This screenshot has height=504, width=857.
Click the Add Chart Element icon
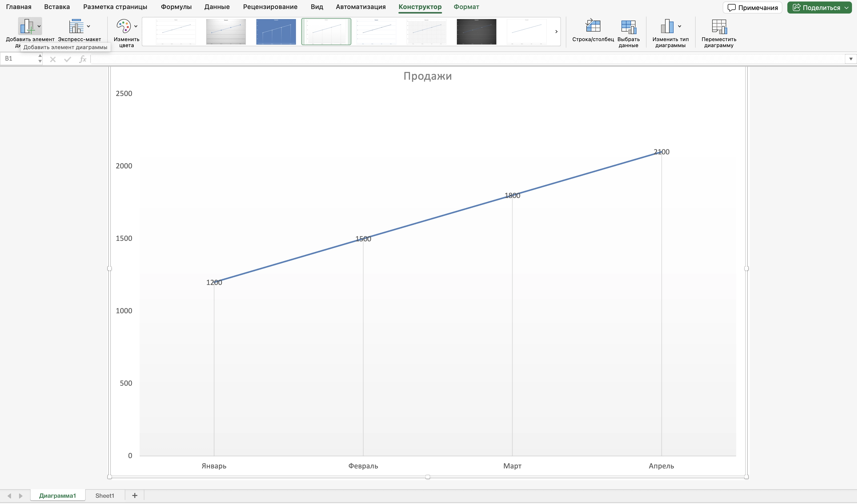click(x=27, y=26)
